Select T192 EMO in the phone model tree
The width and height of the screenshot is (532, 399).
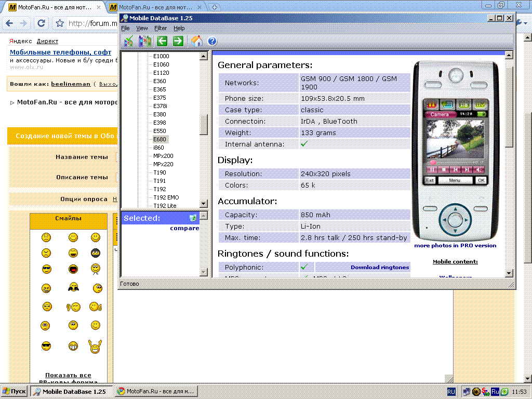click(x=166, y=197)
